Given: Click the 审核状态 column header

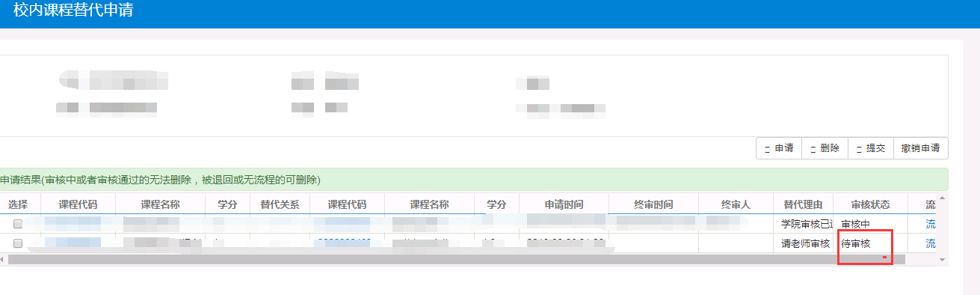Looking at the screenshot, I should 871,204.
